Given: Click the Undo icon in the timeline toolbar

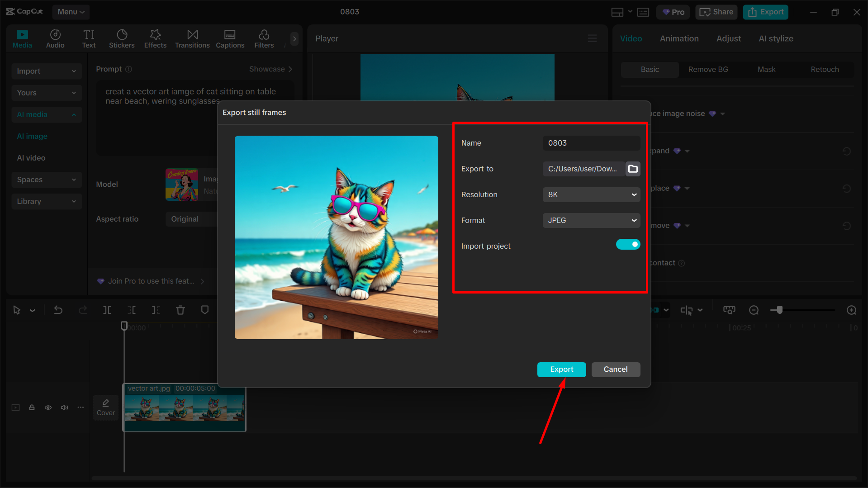Looking at the screenshot, I should coord(58,310).
